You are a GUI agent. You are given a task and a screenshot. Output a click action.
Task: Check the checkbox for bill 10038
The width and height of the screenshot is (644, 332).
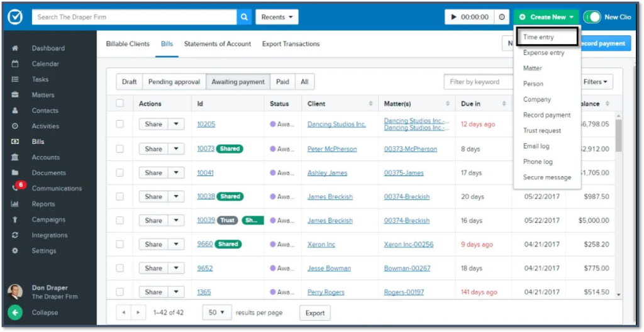click(119, 196)
